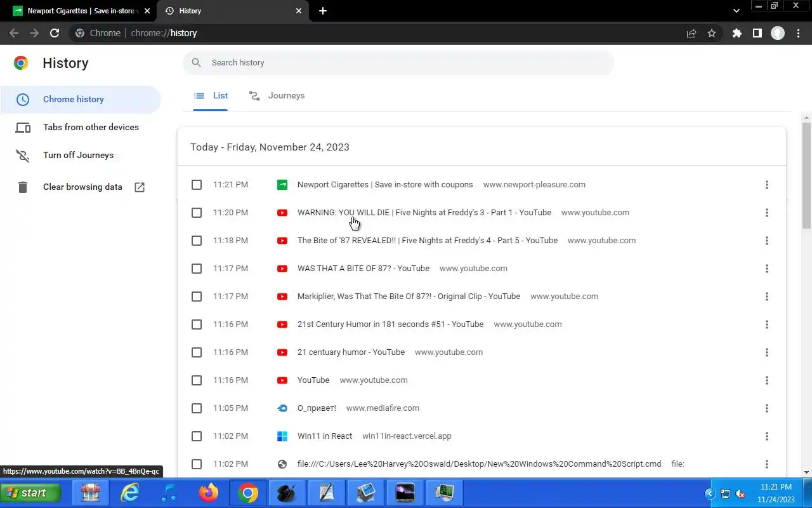Open the Firefox taskbar icon
Image resolution: width=812 pixels, height=508 pixels.
tap(208, 493)
